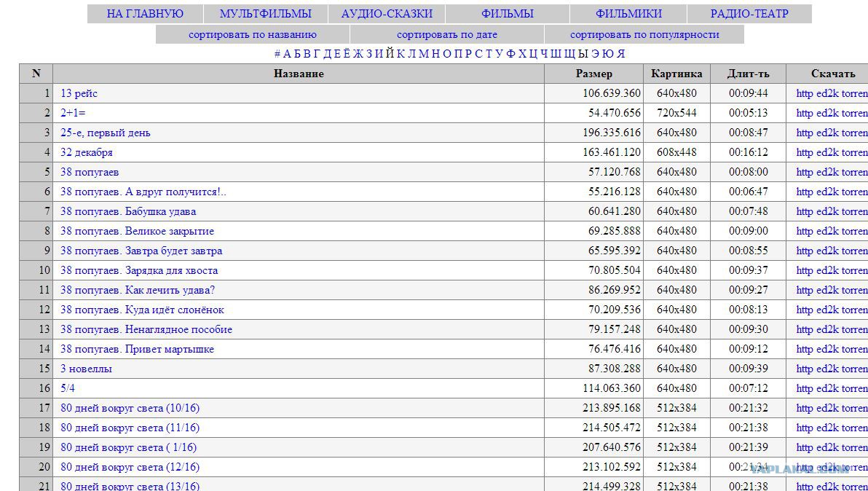
Task: Open the '5/4' entry
Action: point(68,388)
